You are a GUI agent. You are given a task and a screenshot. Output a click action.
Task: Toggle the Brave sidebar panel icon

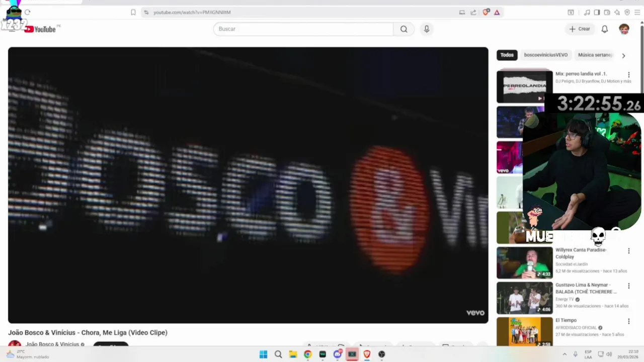click(597, 12)
